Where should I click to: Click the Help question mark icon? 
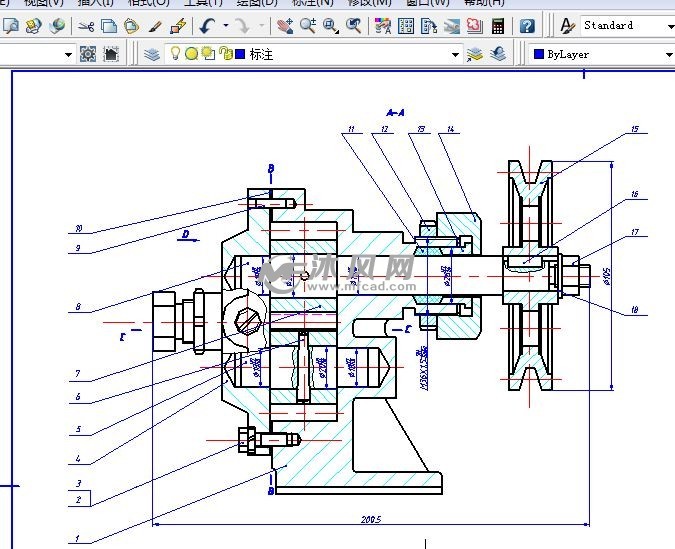point(527,26)
